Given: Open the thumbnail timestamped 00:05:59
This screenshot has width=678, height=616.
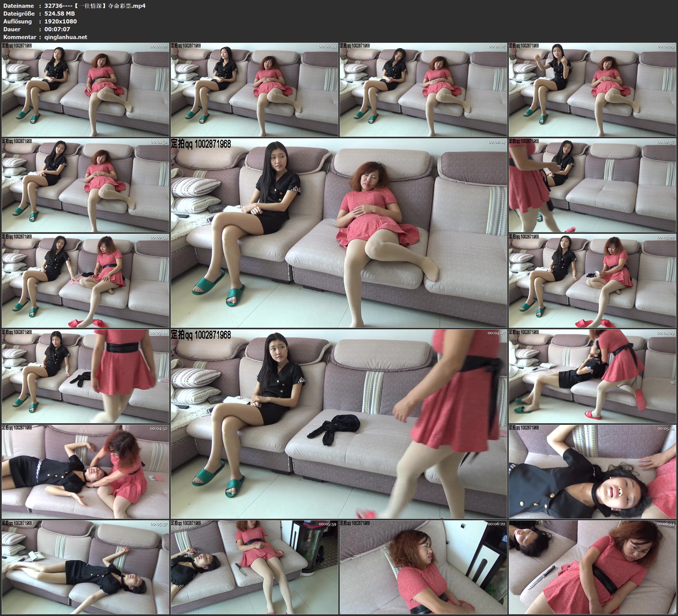Looking at the screenshot, I should [254, 567].
